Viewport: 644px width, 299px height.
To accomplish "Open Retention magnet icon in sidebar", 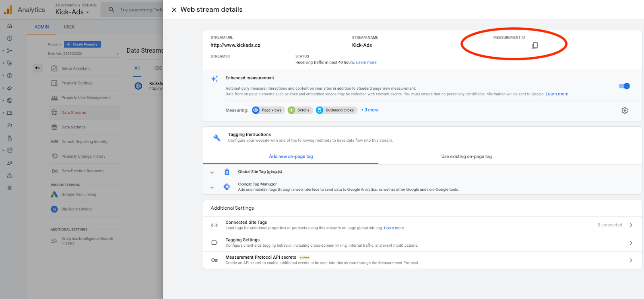I will pos(10,88).
